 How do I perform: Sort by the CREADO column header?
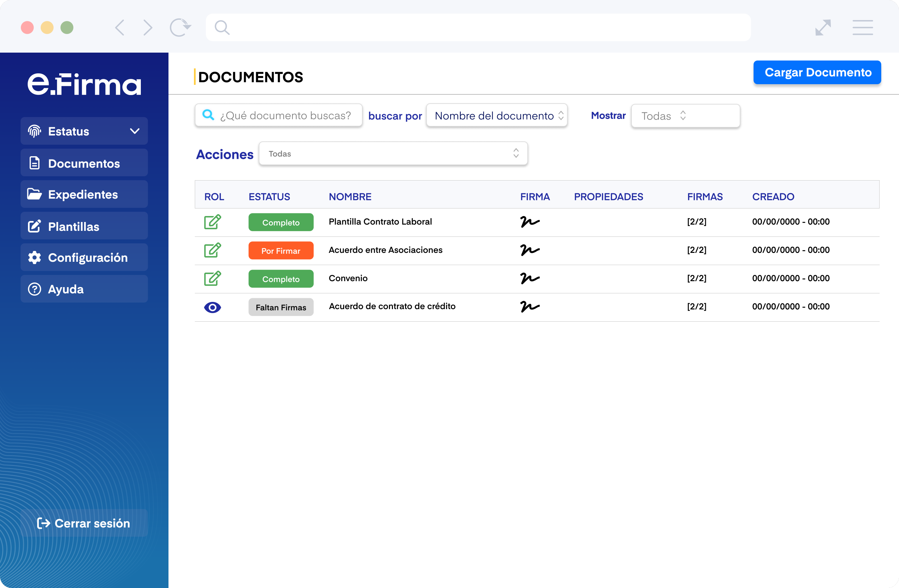[773, 197]
